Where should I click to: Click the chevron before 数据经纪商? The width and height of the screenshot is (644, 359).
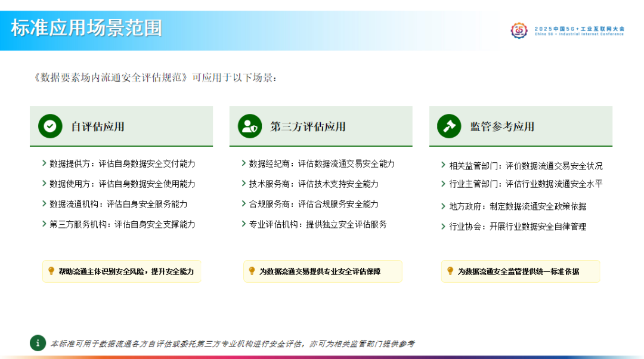point(244,163)
